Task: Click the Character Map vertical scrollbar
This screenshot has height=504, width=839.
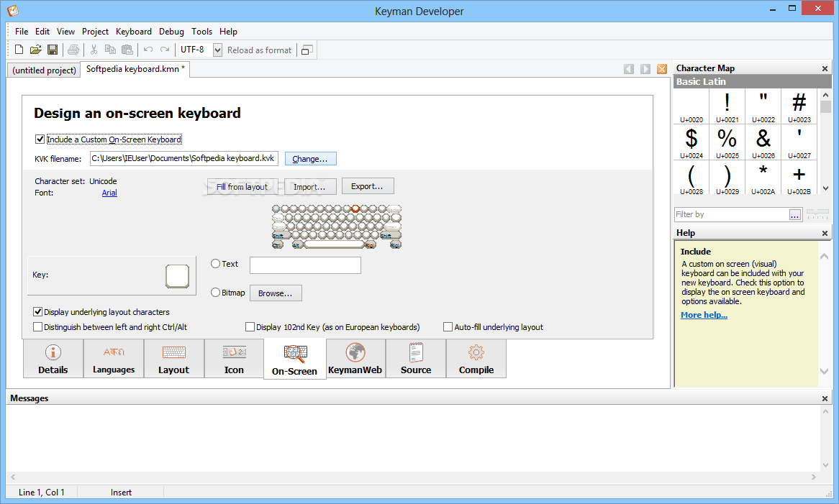Action: tap(825, 142)
